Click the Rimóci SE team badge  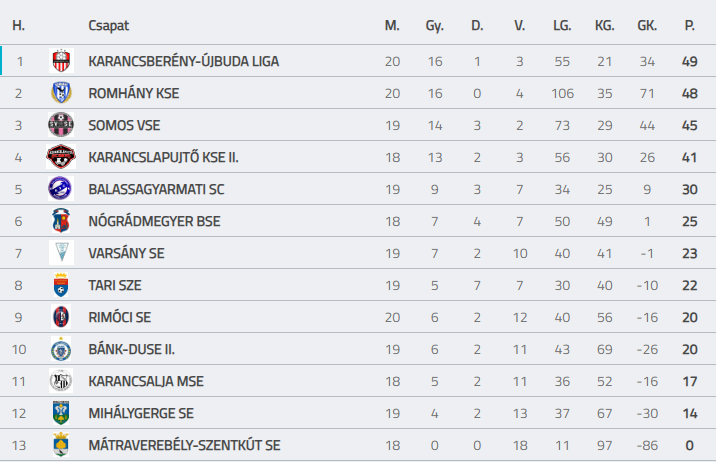tap(61, 317)
